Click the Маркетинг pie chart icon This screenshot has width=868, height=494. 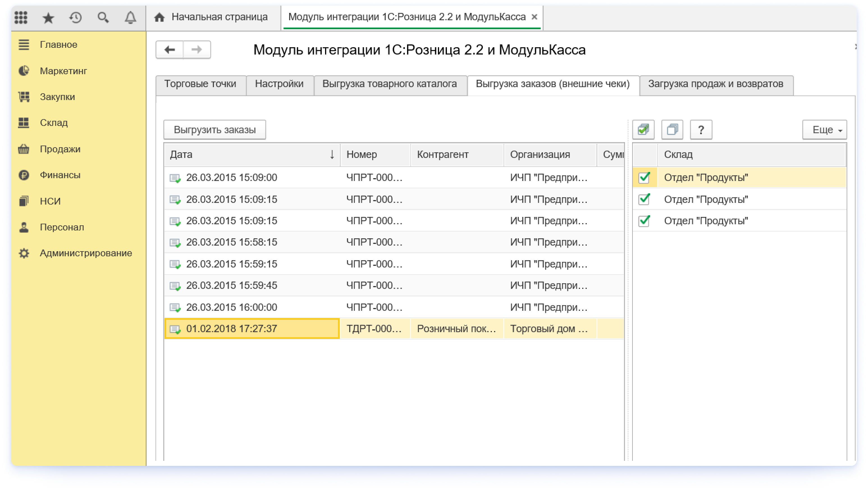point(24,71)
